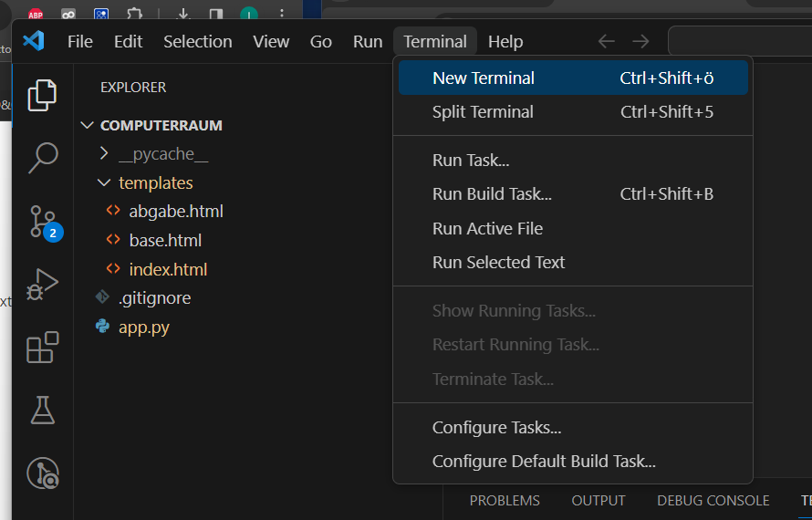Screen dimensions: 812x520
Task: Open the Run and Debug view
Action: [x=42, y=284]
